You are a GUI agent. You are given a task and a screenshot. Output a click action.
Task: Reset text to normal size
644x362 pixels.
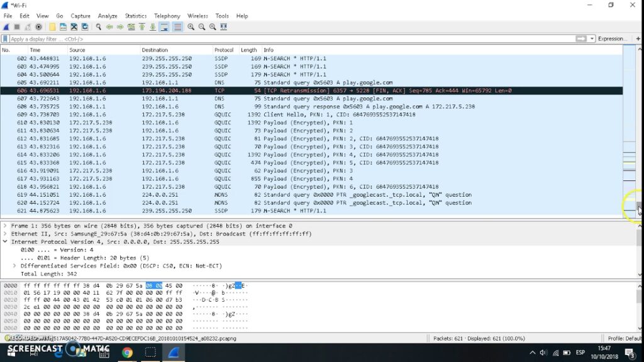click(213, 27)
